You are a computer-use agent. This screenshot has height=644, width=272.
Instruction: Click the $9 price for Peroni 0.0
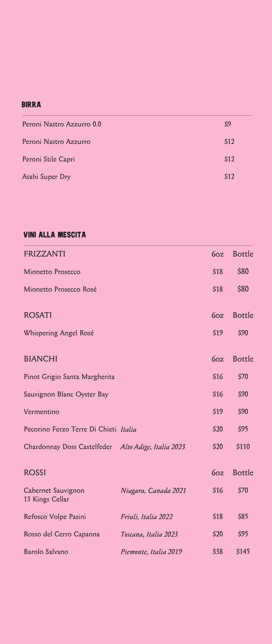pos(228,124)
